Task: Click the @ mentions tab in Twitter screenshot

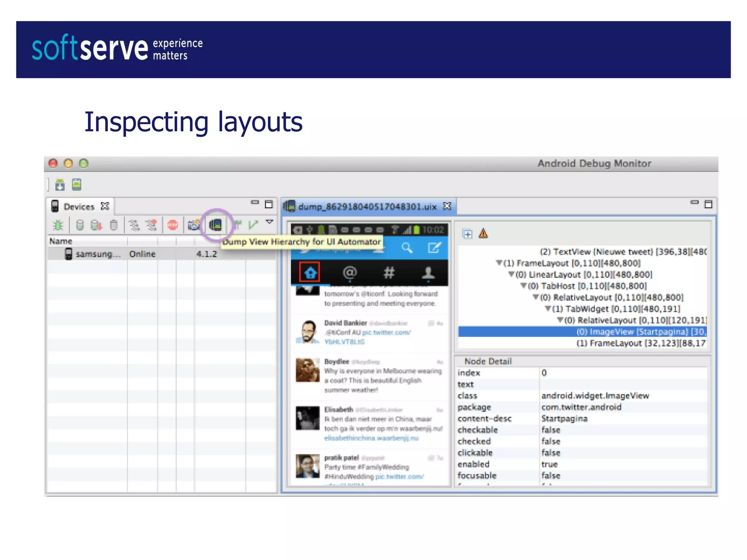Action: pos(349,273)
